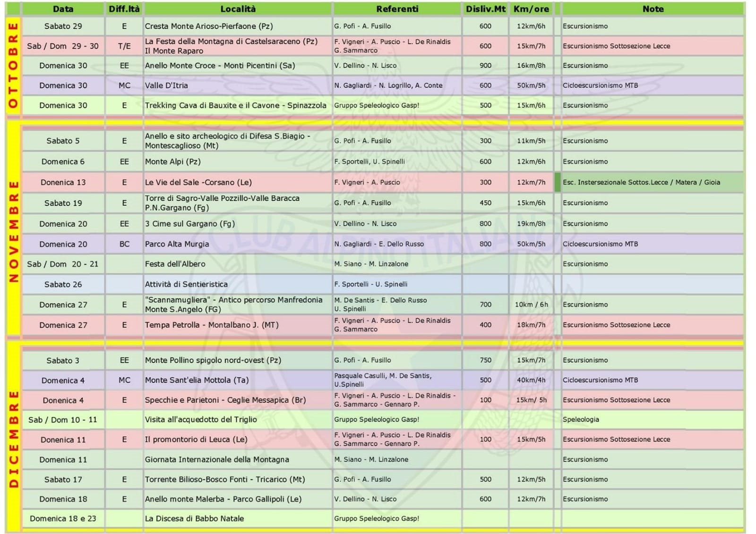756x534 pixels.
Task: Select the 'Sabato 26' date cell
Action: [x=63, y=284]
